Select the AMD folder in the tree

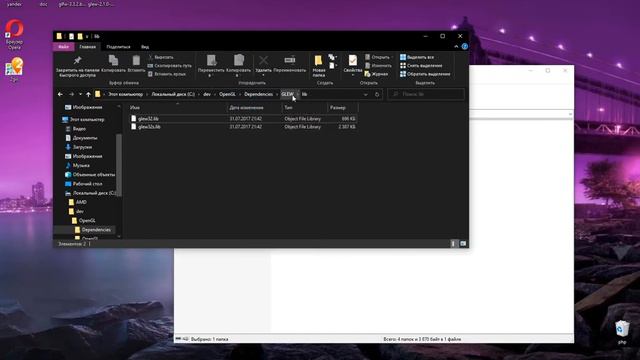tap(81, 202)
